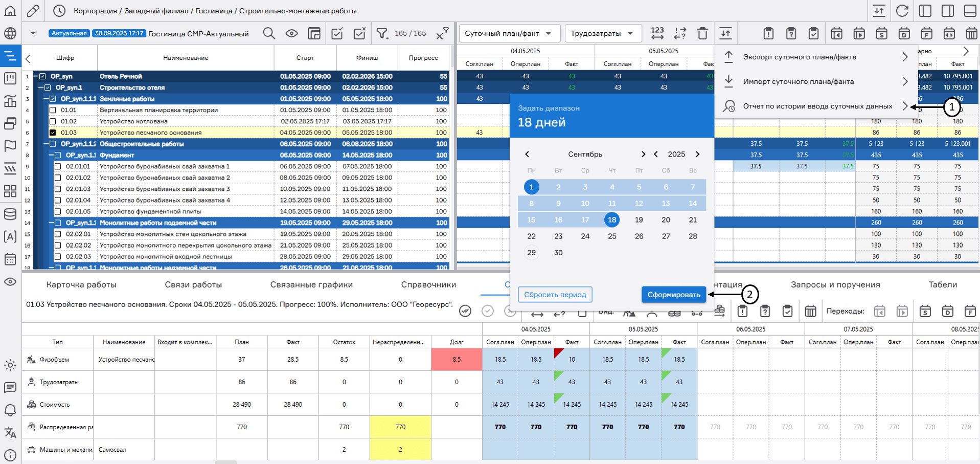Select Экспорт суточного плана/факта menu item
This screenshot has width=980, height=464.
(815, 57)
